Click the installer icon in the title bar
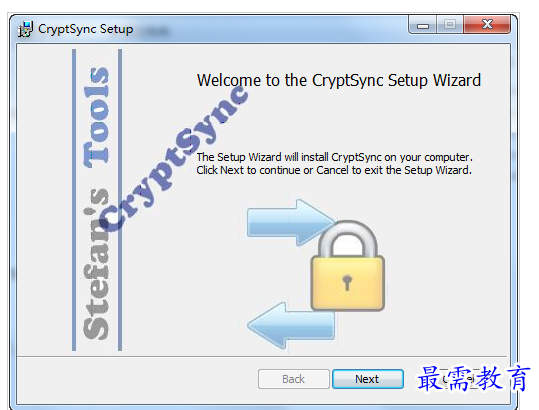Viewport: 539px width, 410px height. [25, 29]
